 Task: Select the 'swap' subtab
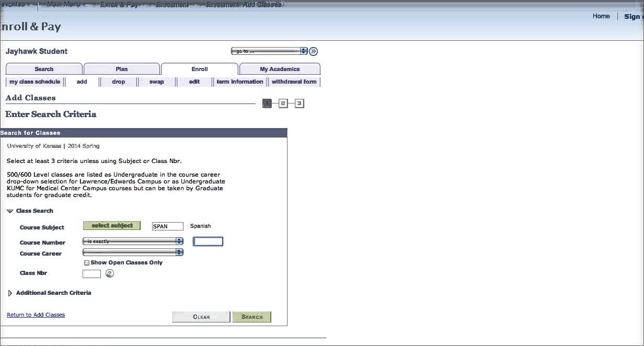click(156, 82)
